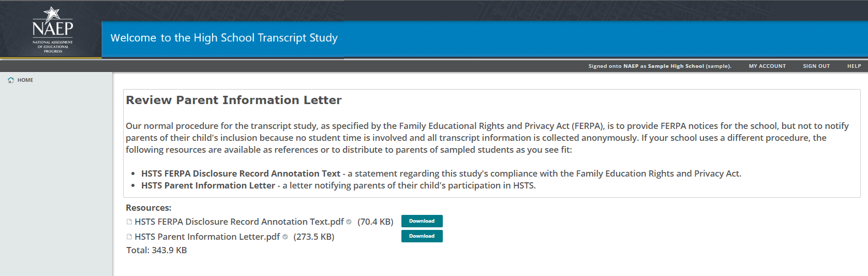Viewport: 868px width, 276px height.
Task: Open HSTS FERPA Disclosure Record Annotation Text.pdf link
Action: pos(239,222)
